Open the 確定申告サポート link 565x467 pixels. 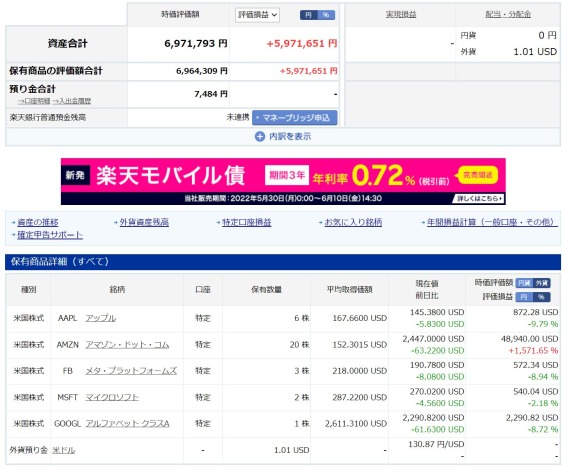pos(50,235)
